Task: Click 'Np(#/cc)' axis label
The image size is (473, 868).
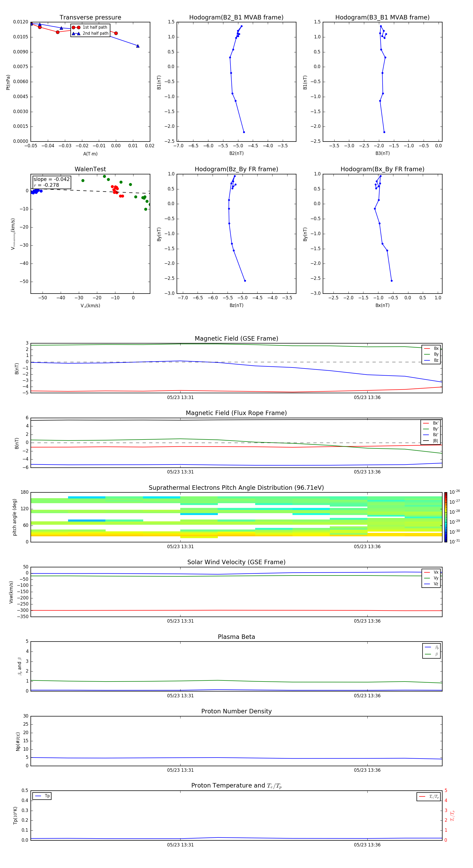Action: click(x=18, y=741)
